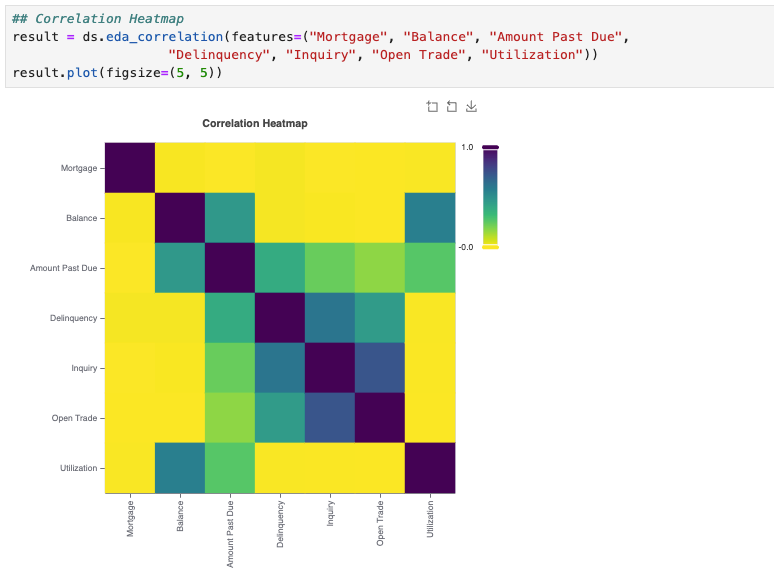Click the Amount Past Due y-axis label

click(63, 268)
